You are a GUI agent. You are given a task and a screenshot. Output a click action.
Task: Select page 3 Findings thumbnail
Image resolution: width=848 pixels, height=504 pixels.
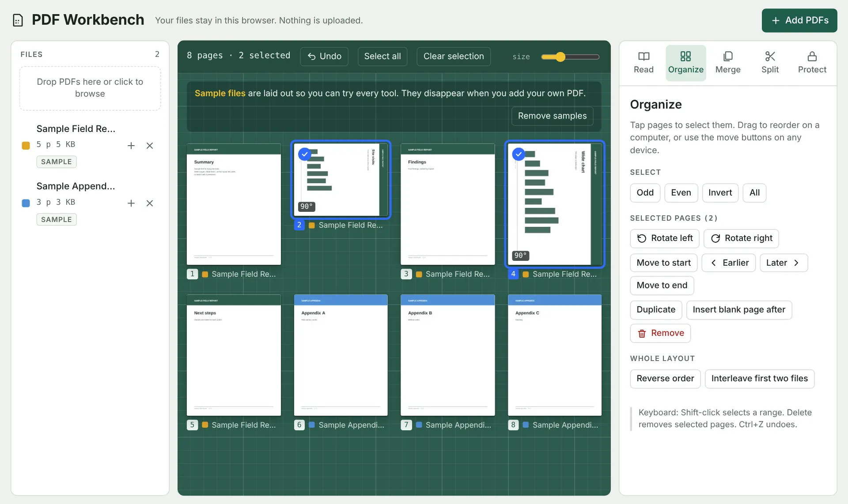[447, 204]
